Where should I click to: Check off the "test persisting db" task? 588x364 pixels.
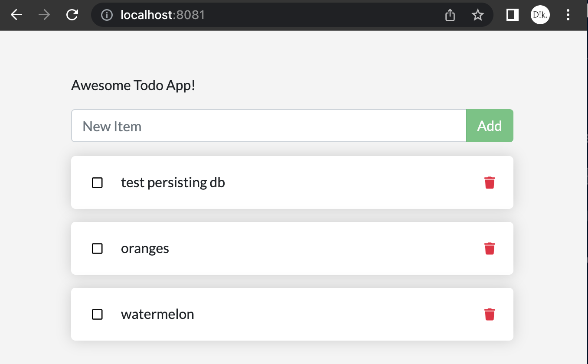tap(97, 182)
